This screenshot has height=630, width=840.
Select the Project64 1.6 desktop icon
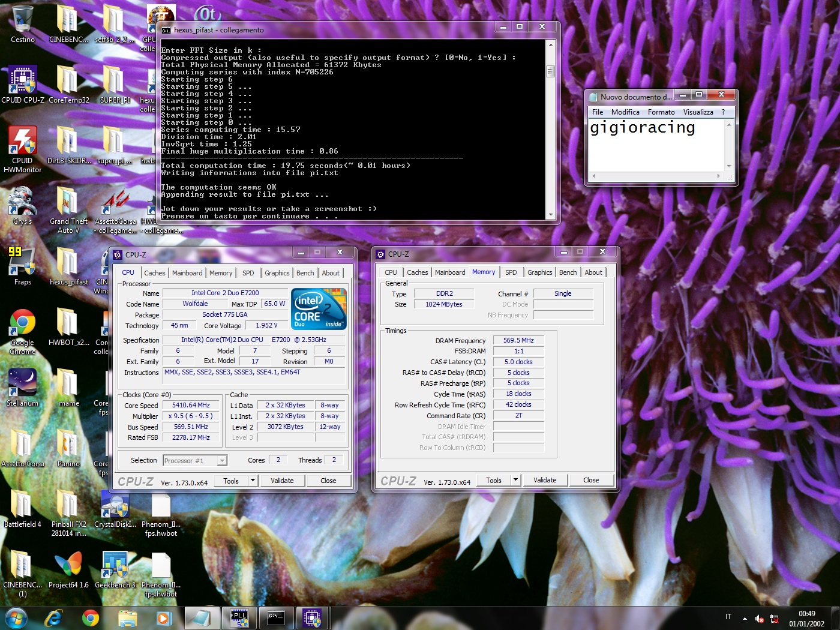point(68,569)
